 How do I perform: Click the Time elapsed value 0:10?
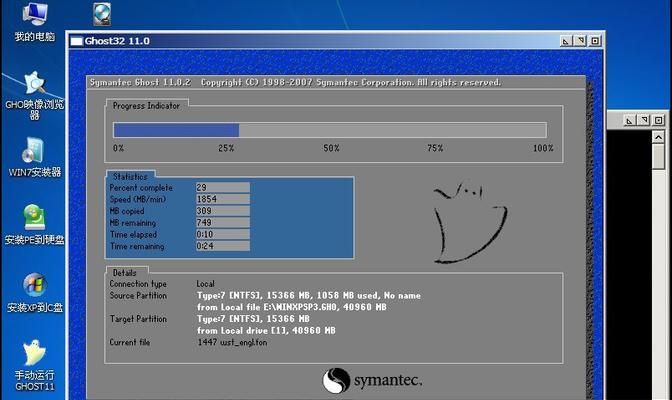[223, 234]
